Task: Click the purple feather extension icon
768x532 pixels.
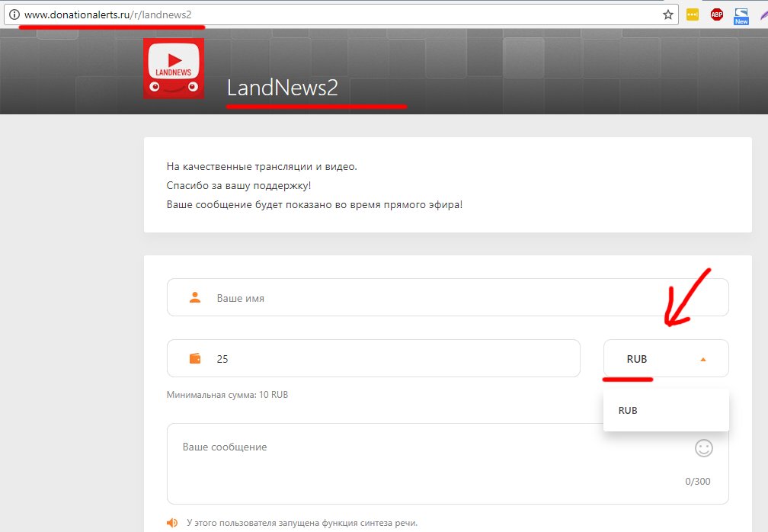Action: (763, 15)
